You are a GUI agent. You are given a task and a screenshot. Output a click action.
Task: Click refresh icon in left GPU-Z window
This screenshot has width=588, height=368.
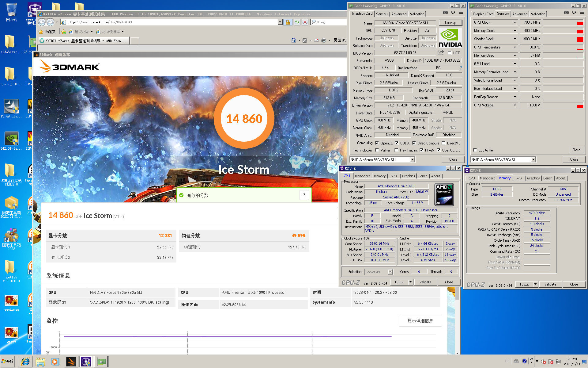[453, 13]
